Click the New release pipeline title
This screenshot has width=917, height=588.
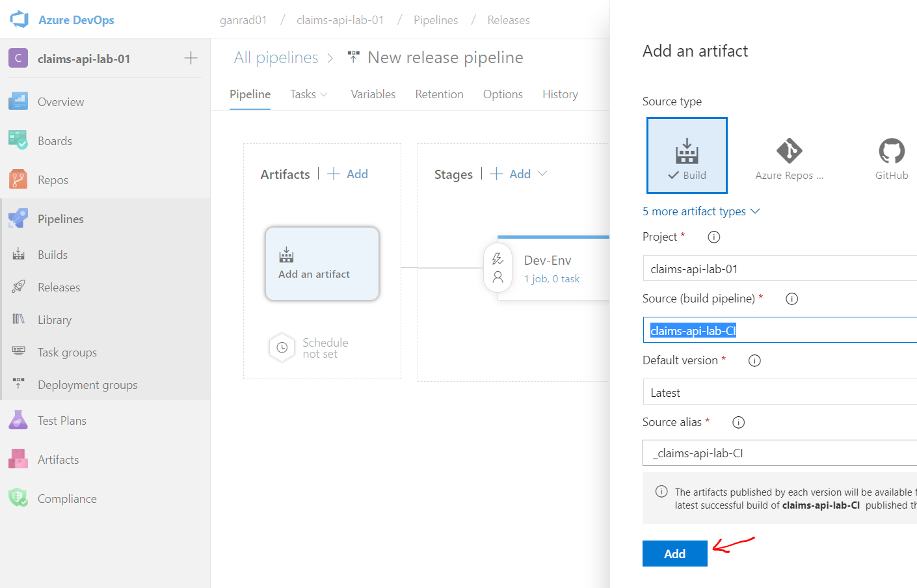445,57
